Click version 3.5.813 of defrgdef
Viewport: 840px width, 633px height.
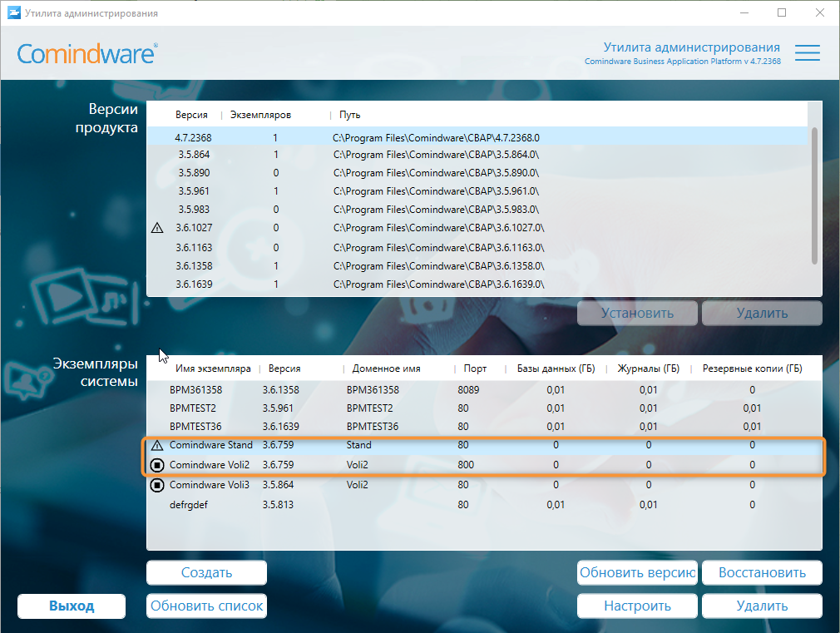278,504
